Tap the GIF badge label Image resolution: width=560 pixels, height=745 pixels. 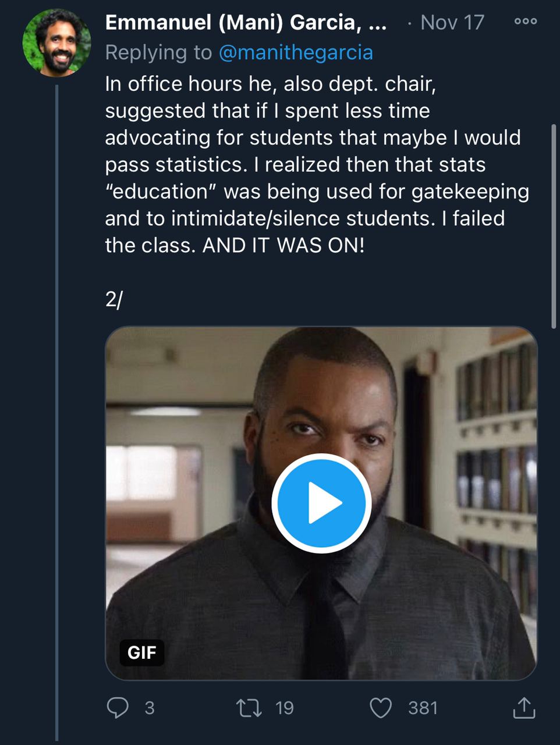click(142, 652)
